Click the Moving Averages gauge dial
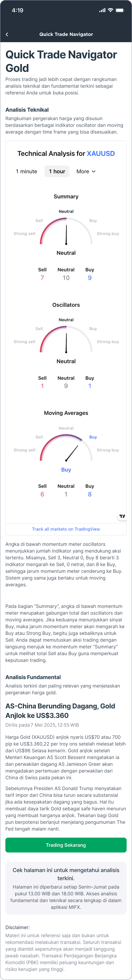Image resolution: width=132 pixels, height=980 pixels. pos(66,447)
